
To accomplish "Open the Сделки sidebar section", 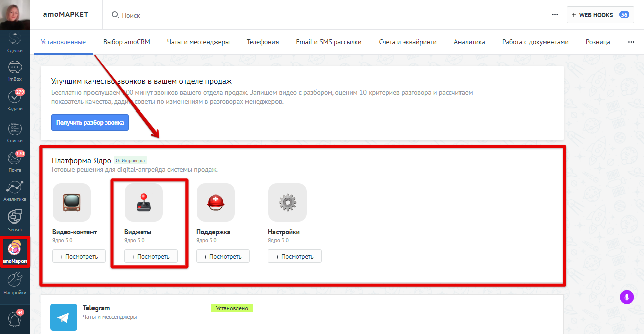I will [15, 43].
